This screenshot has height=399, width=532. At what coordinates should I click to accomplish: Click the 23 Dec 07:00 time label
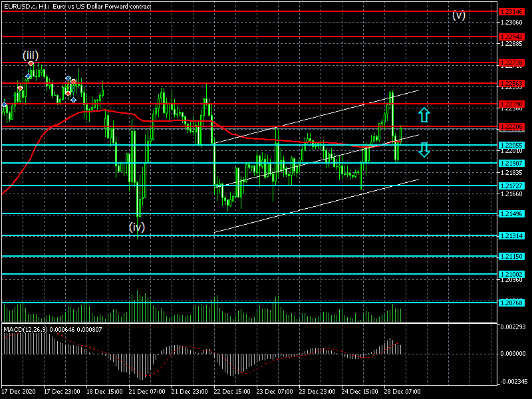coord(275,392)
